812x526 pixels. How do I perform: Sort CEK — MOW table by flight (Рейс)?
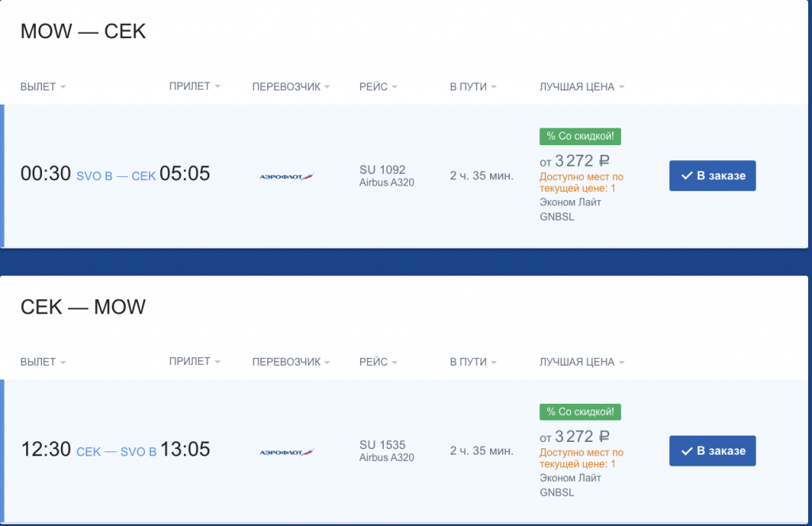tap(378, 363)
